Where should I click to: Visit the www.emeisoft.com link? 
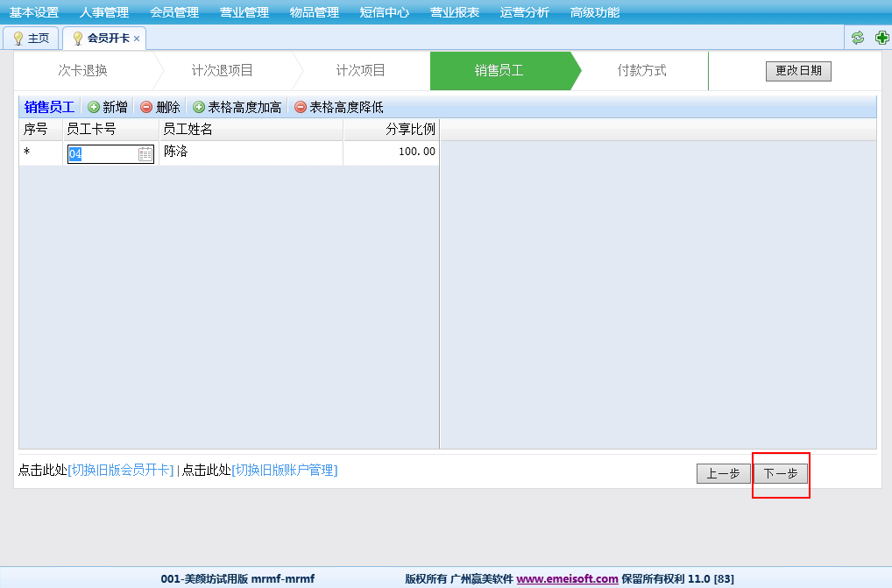tap(567, 578)
